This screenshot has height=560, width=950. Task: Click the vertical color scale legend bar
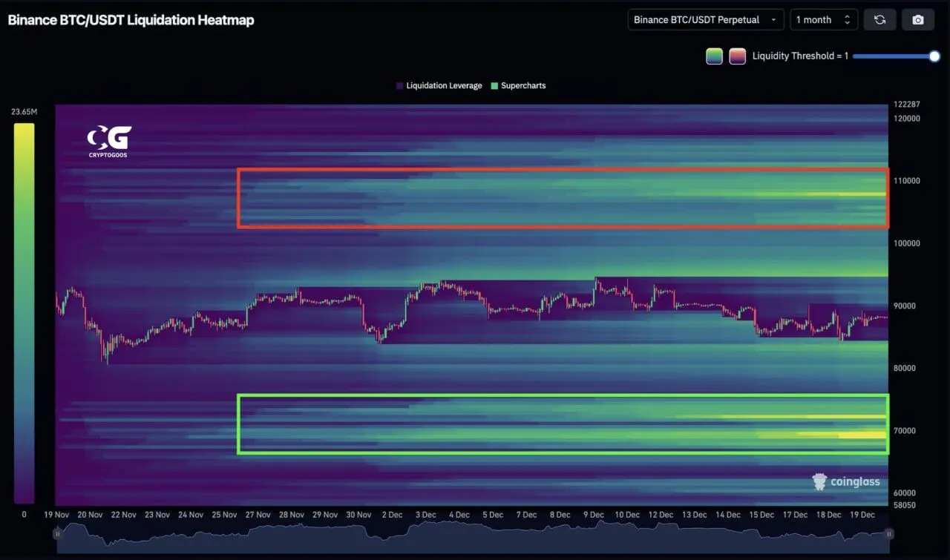24,313
